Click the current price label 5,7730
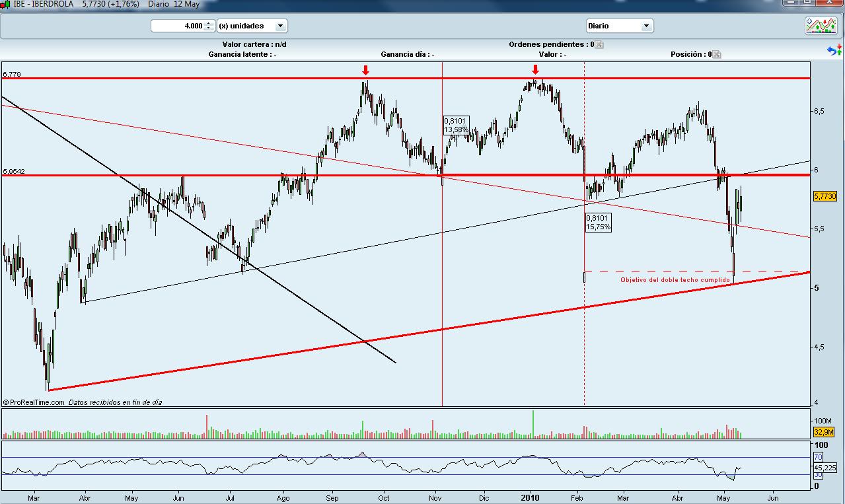The height and width of the screenshot is (504, 845). pos(825,196)
